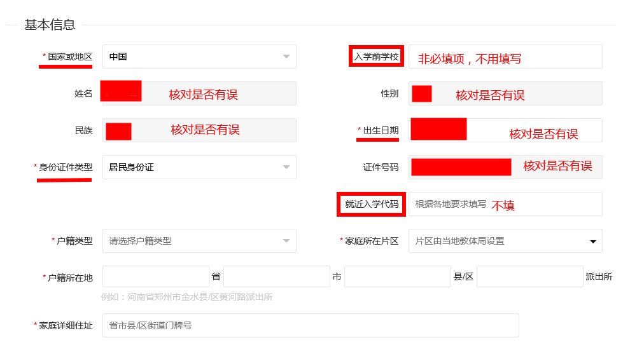Viewport: 644px width, 347px height.
Task: Click the 姓名 field
Action: point(199,93)
